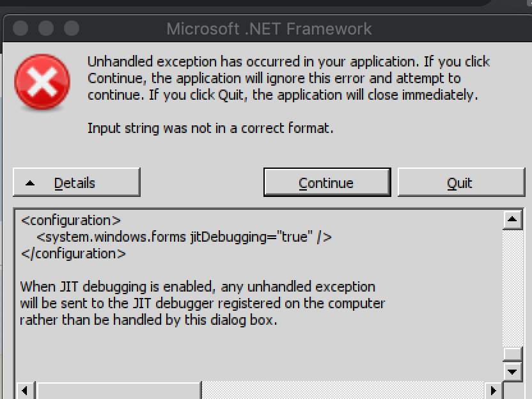532x399 pixels.
Task: Click the horizontal scrollbar track right of thumb
Action: [343, 391]
